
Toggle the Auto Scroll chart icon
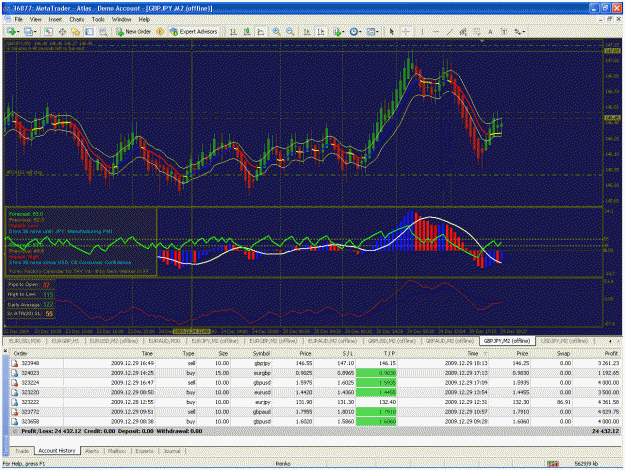307,31
